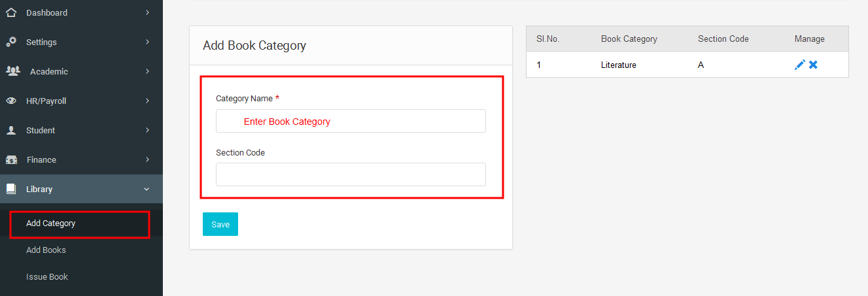Click the Academic people icon

[12, 71]
